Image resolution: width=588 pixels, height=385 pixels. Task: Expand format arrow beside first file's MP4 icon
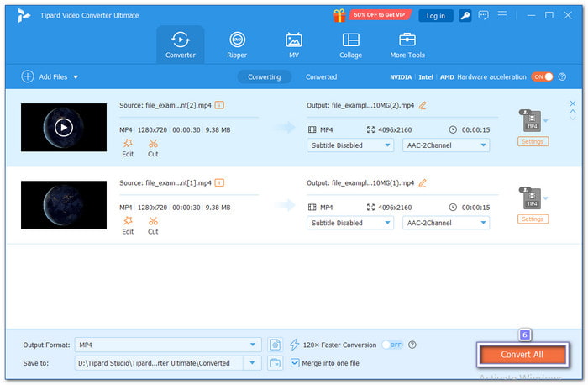click(546, 121)
